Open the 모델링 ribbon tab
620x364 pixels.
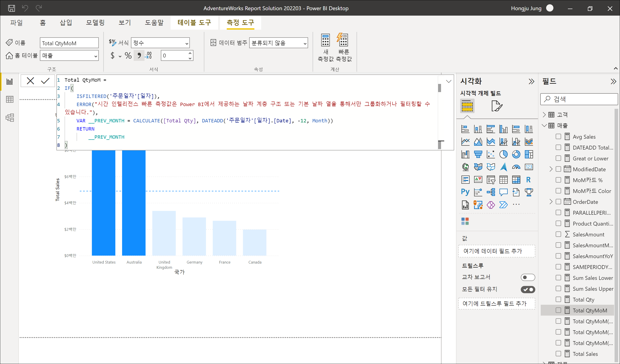pos(95,23)
